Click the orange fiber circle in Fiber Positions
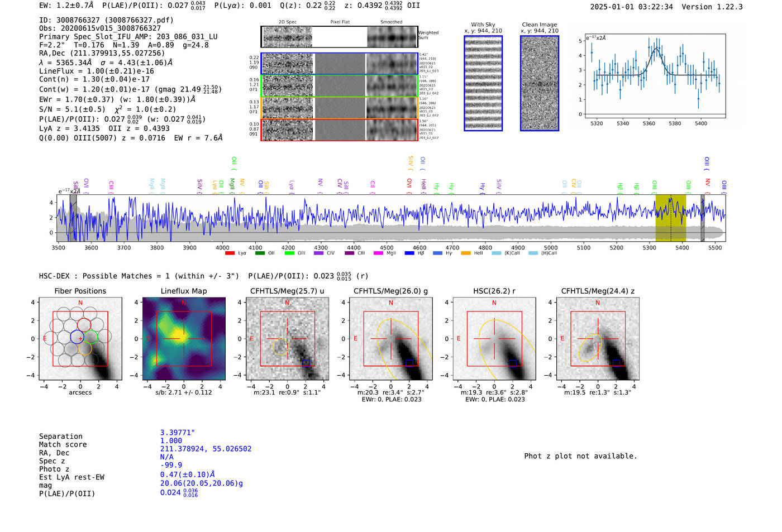 tap(84, 349)
